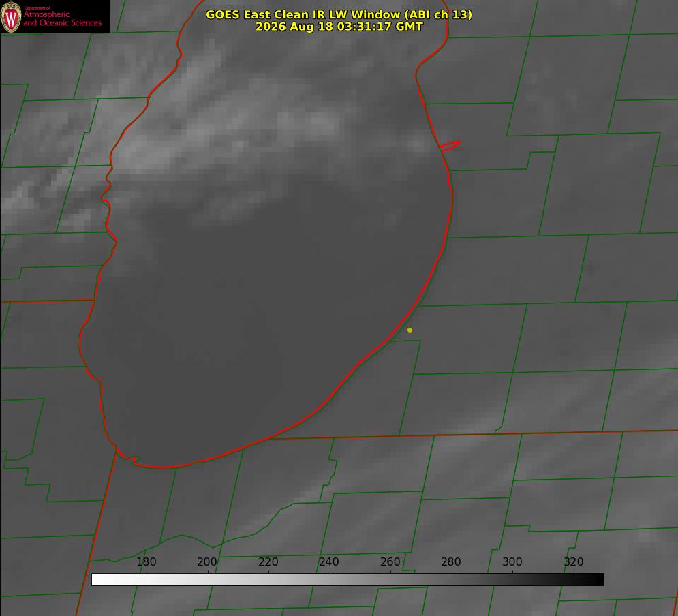Click the 300 colorbar label
Image resolution: width=678 pixels, height=616 pixels.
[512, 561]
